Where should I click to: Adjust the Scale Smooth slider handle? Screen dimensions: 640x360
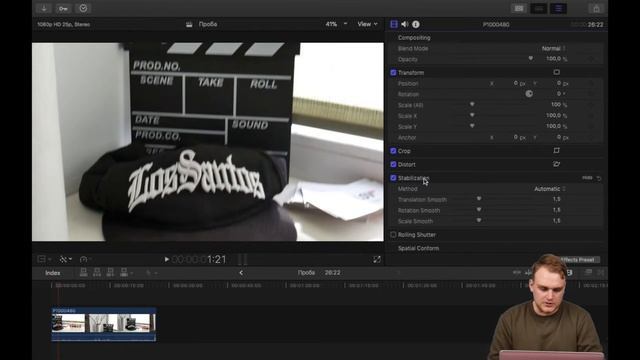479,221
